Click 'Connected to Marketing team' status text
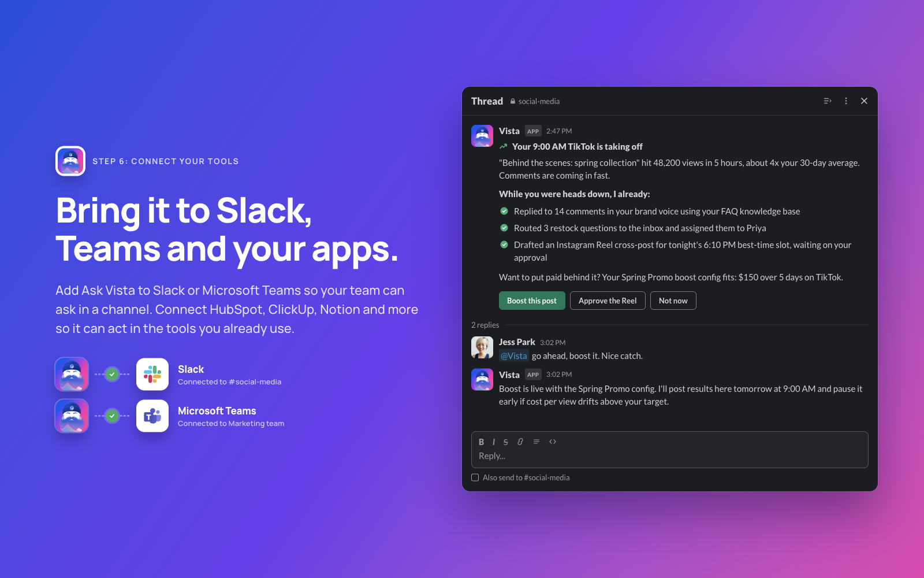Screen dimensions: 924x578 click(231, 424)
